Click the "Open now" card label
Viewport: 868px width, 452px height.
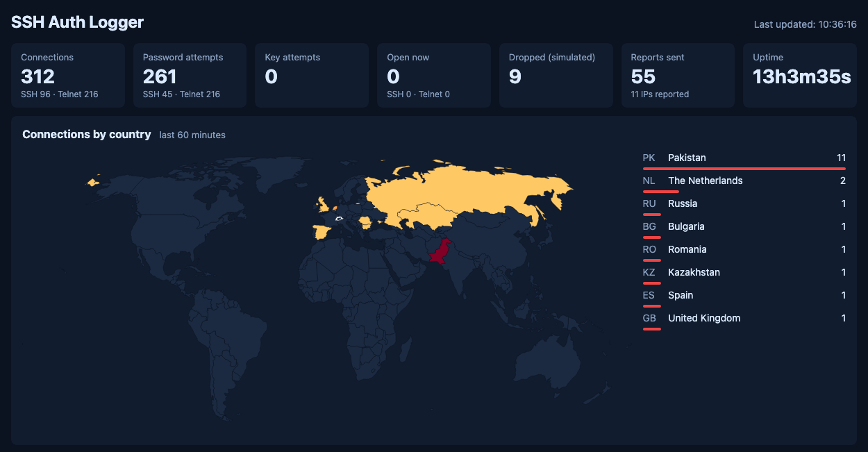click(408, 58)
